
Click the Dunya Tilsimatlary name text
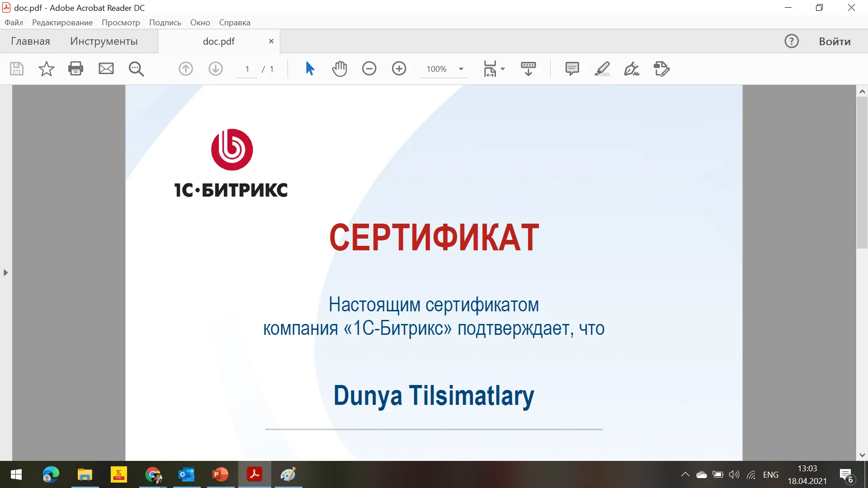434,396
